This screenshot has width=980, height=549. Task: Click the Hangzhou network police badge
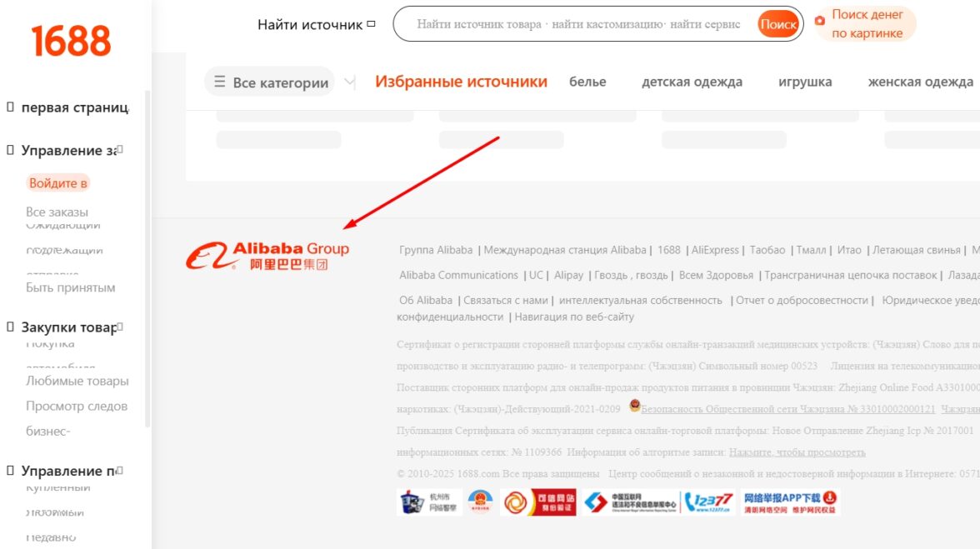point(429,502)
